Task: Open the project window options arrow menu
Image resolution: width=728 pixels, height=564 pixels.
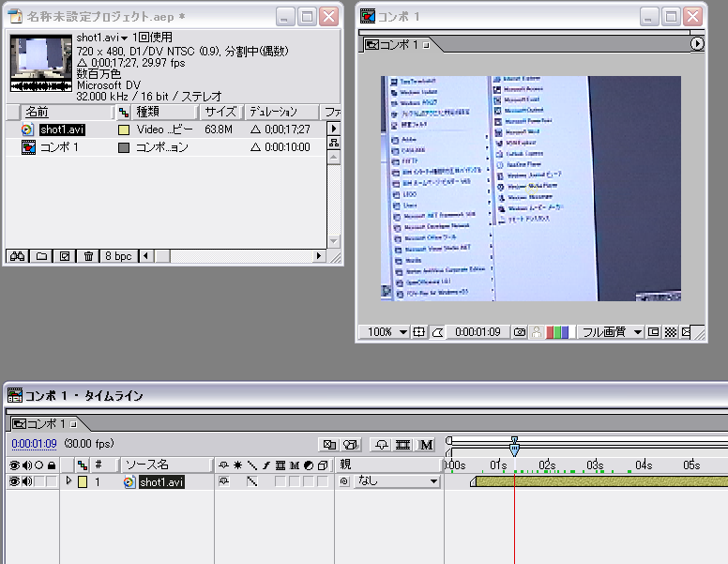Action: [x=334, y=128]
